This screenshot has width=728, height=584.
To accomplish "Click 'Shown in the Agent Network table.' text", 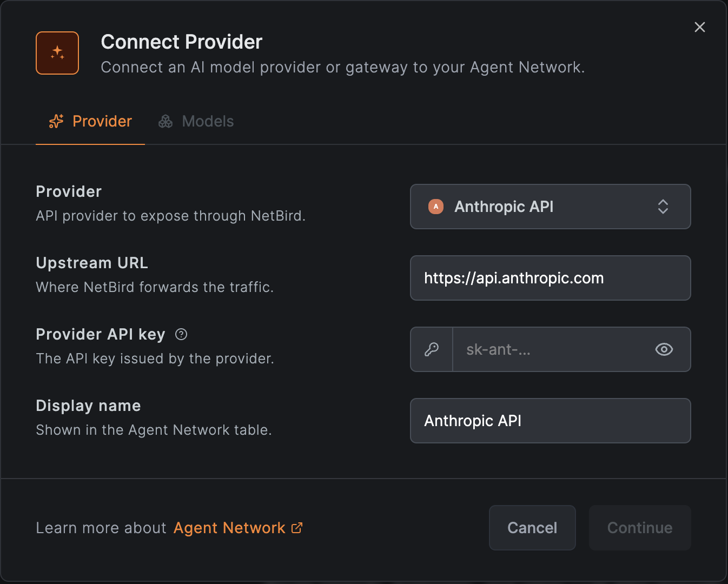I will pos(154,430).
